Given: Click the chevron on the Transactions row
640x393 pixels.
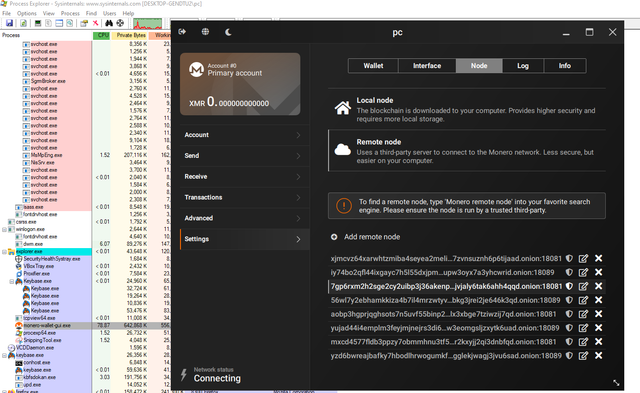Looking at the screenshot, I should coord(298,198).
